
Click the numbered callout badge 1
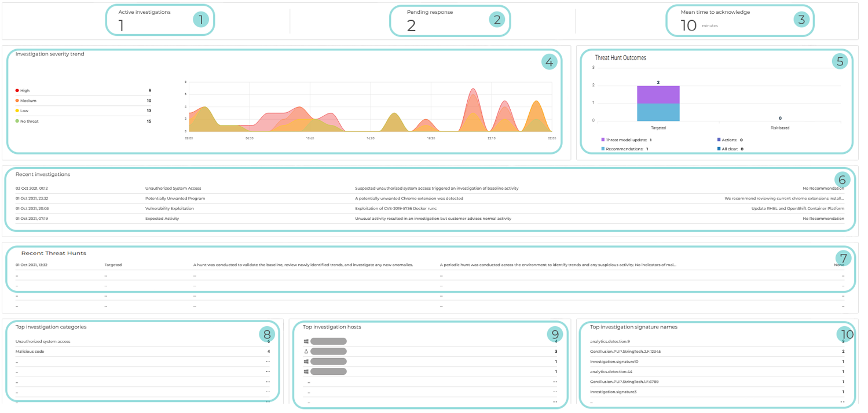200,20
